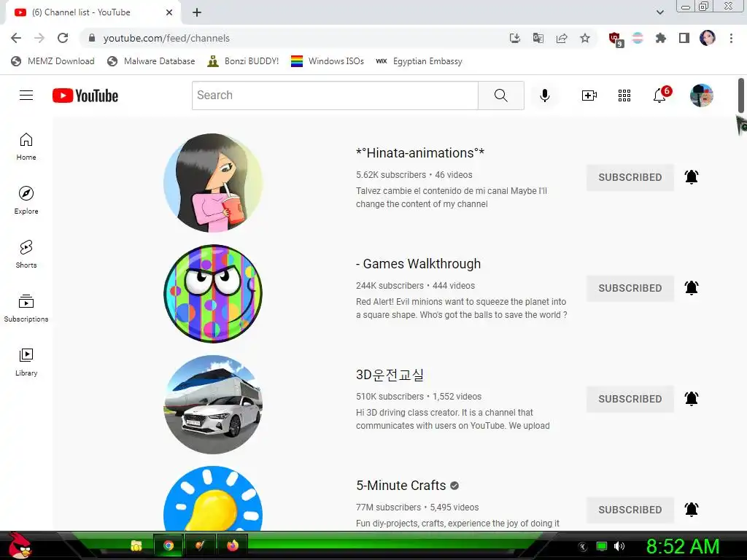Open Chrome three-dot menu

(x=731, y=38)
